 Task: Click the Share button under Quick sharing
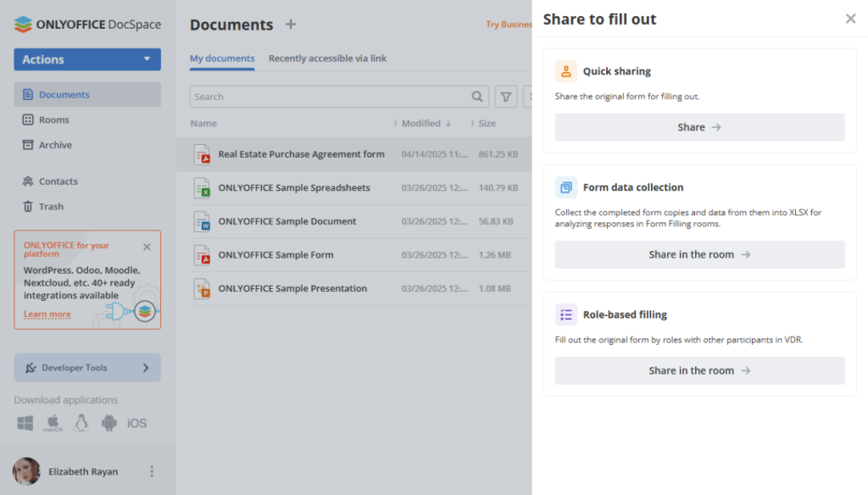pos(698,126)
